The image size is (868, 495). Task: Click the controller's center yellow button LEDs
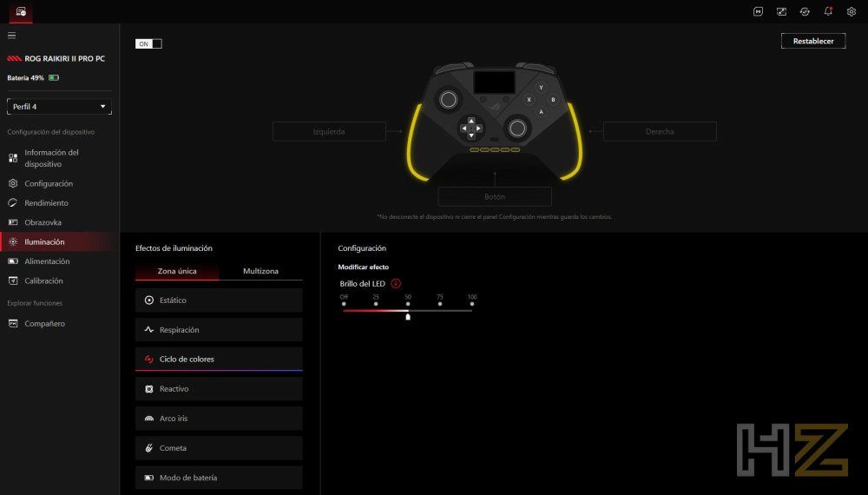(x=495, y=149)
